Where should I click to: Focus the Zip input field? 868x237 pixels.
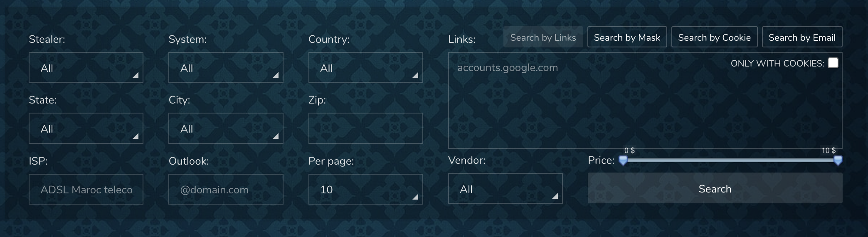coord(365,128)
